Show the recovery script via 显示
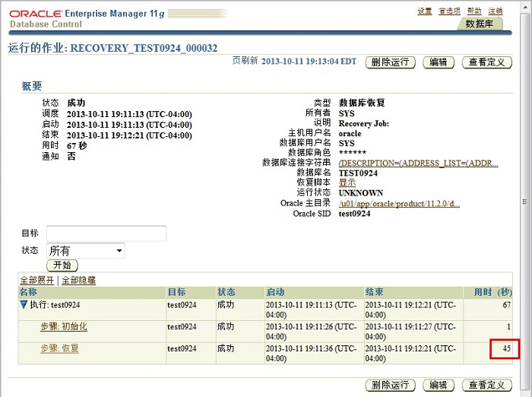 tap(347, 183)
